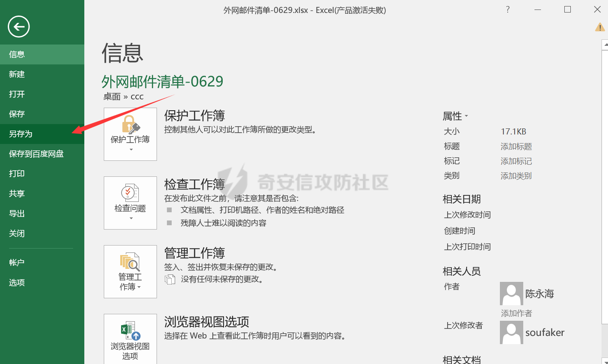Click the vertical scrollbar thumb
This screenshot has height=364, width=608.
pyautogui.click(x=605, y=187)
